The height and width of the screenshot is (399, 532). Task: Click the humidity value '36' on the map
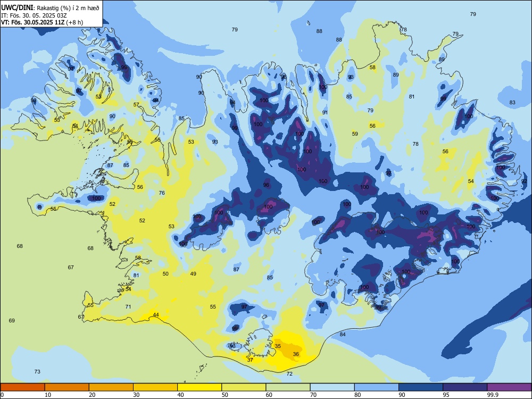click(x=296, y=354)
